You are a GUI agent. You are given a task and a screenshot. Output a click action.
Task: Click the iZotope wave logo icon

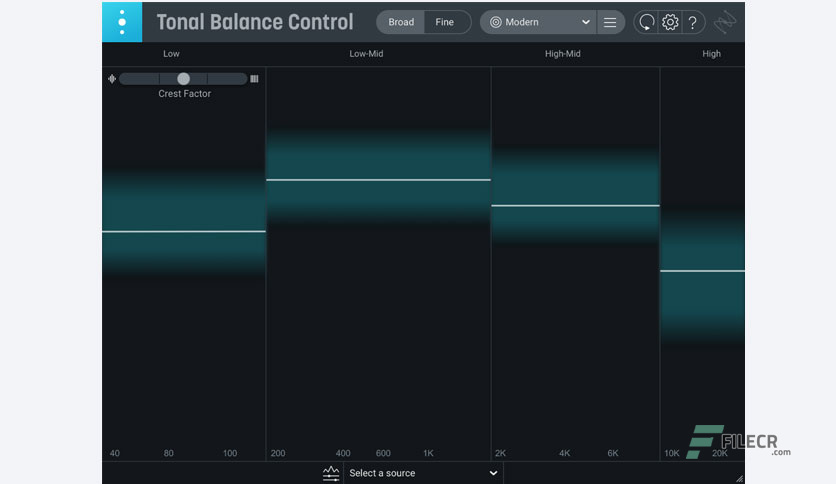pos(725,22)
